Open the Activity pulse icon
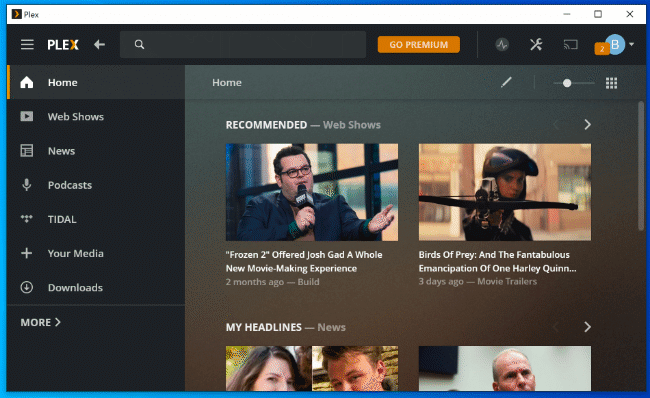This screenshot has height=398, width=650. click(x=502, y=44)
